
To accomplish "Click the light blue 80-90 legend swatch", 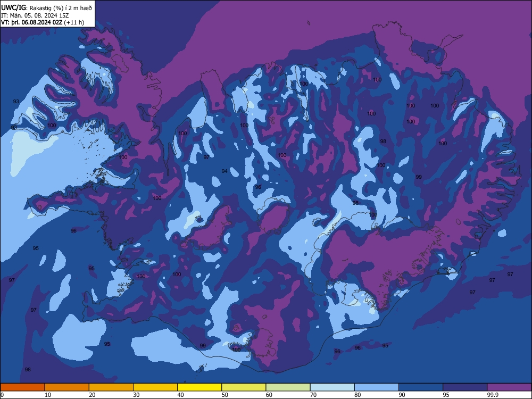I will pos(377,387).
